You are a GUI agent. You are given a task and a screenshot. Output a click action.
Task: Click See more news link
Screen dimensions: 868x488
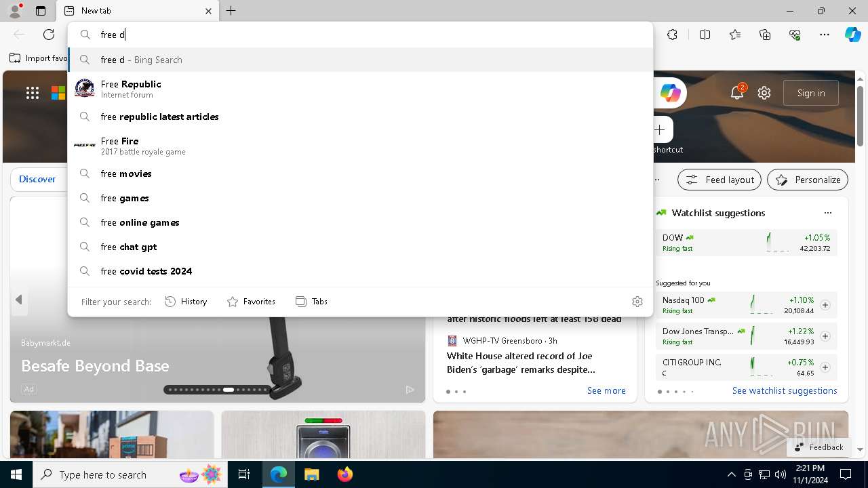(606, 391)
